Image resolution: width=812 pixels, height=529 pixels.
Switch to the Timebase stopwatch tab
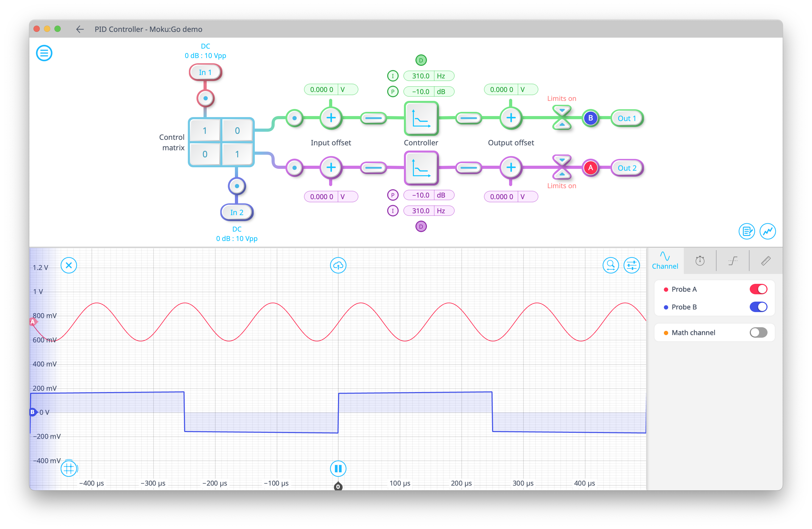click(x=700, y=261)
